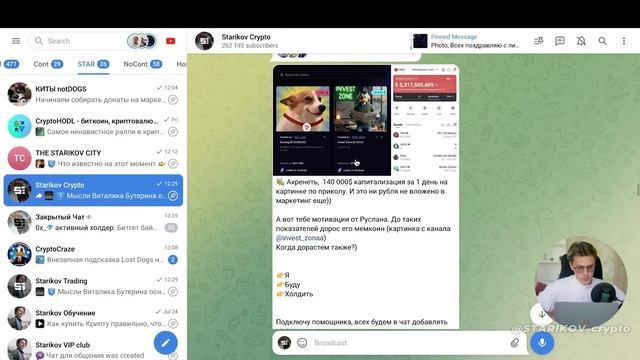Click the pinned icon on CryptoHODL row

click(x=173, y=132)
